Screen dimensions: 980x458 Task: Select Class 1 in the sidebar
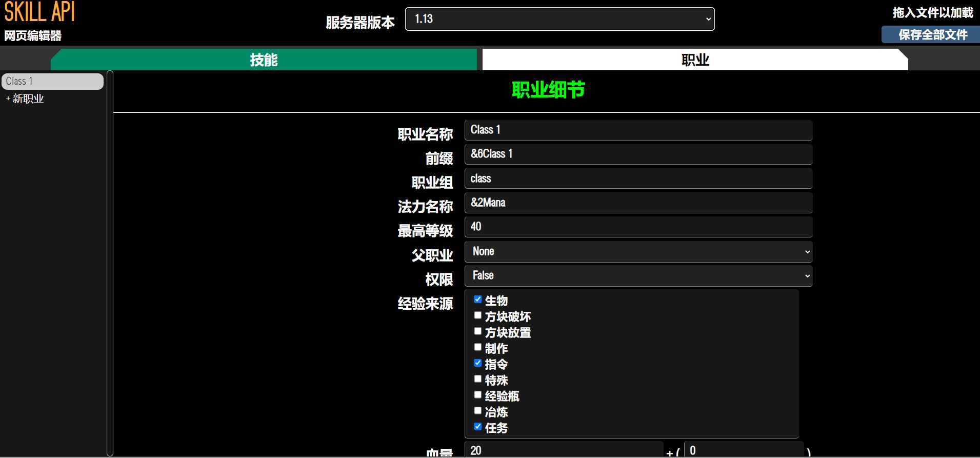click(52, 82)
